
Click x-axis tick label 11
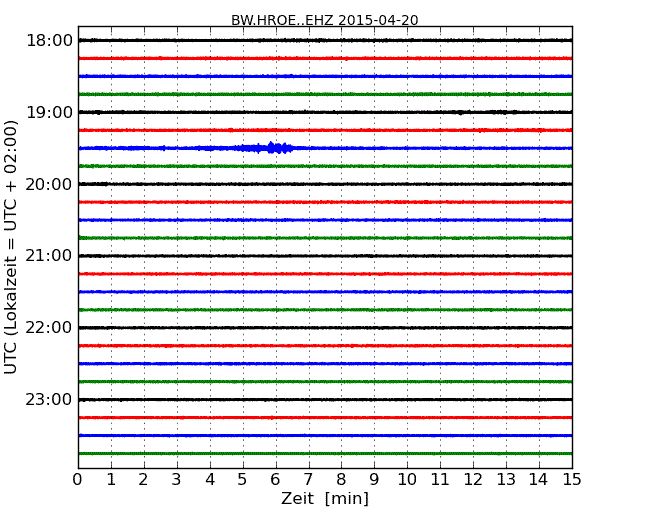(x=440, y=480)
